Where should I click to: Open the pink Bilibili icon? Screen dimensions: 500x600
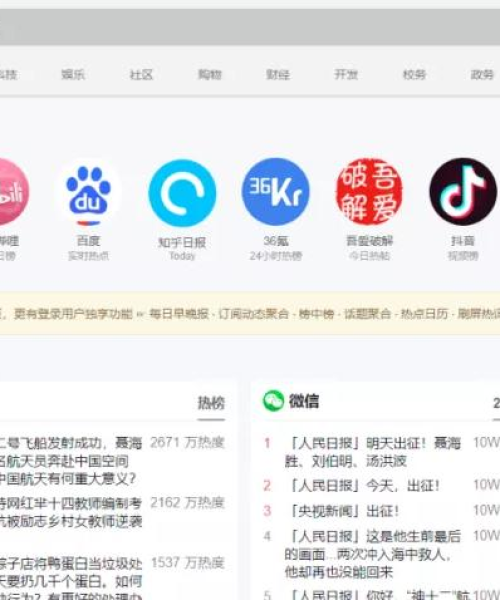(x=11, y=192)
